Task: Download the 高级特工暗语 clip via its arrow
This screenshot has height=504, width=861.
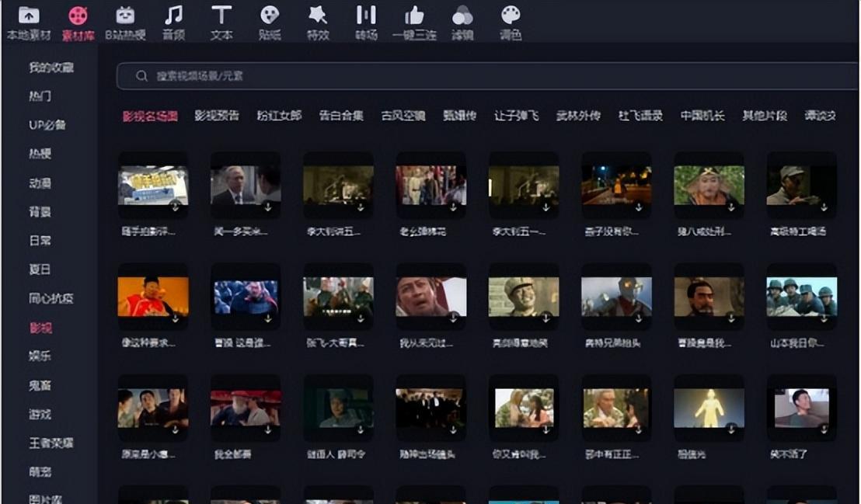Action: [x=824, y=207]
